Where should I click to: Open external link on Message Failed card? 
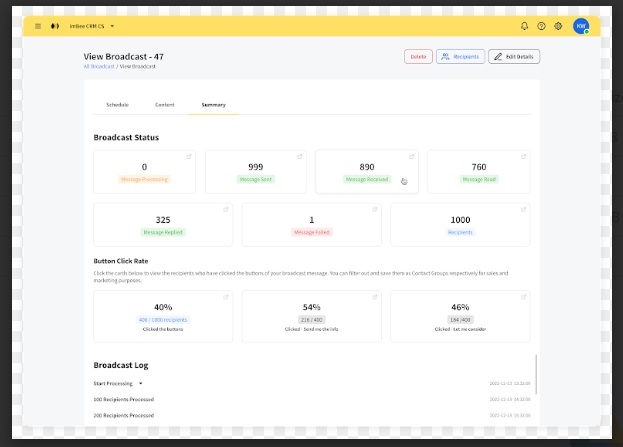click(x=375, y=210)
